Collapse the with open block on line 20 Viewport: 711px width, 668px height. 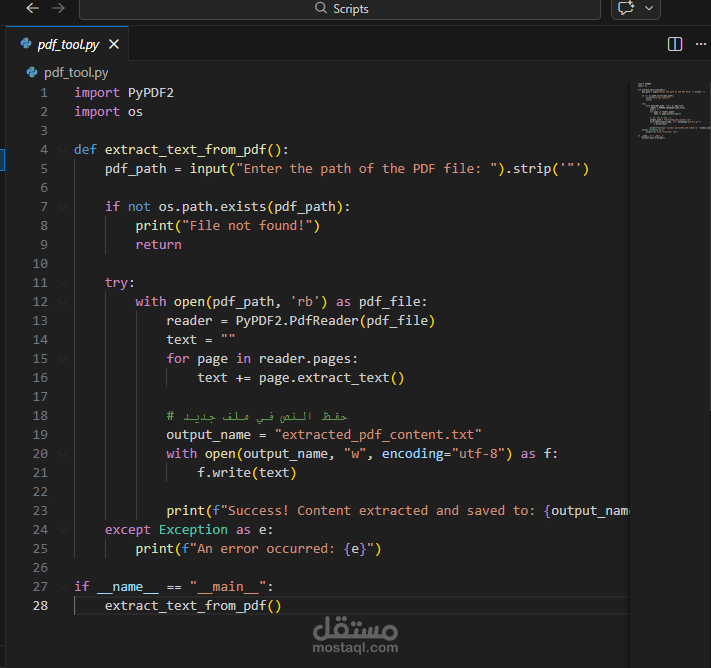click(63, 453)
